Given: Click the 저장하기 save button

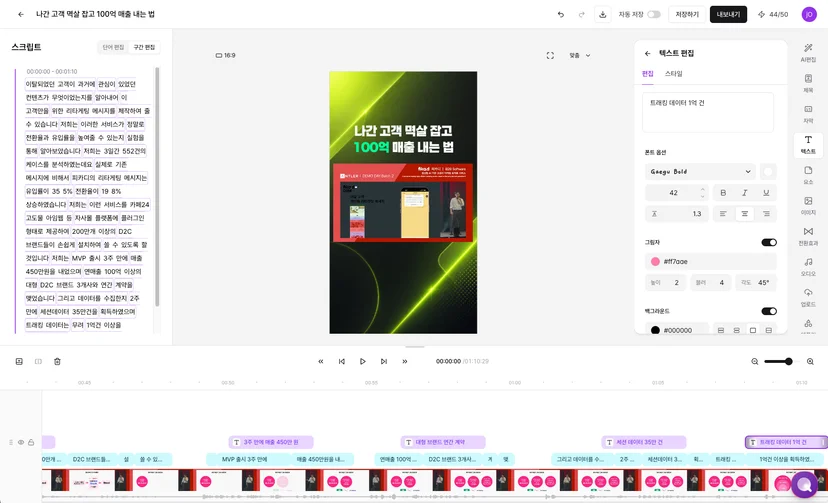Looking at the screenshot, I should click(686, 14).
